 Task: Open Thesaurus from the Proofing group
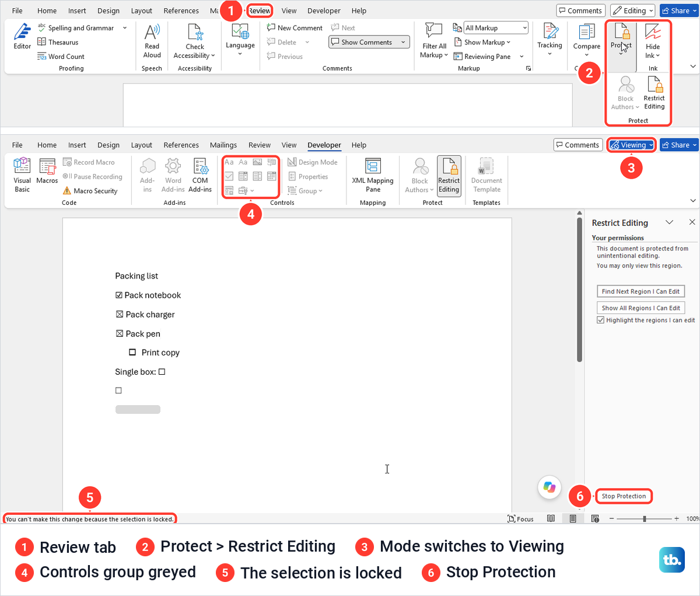click(58, 42)
